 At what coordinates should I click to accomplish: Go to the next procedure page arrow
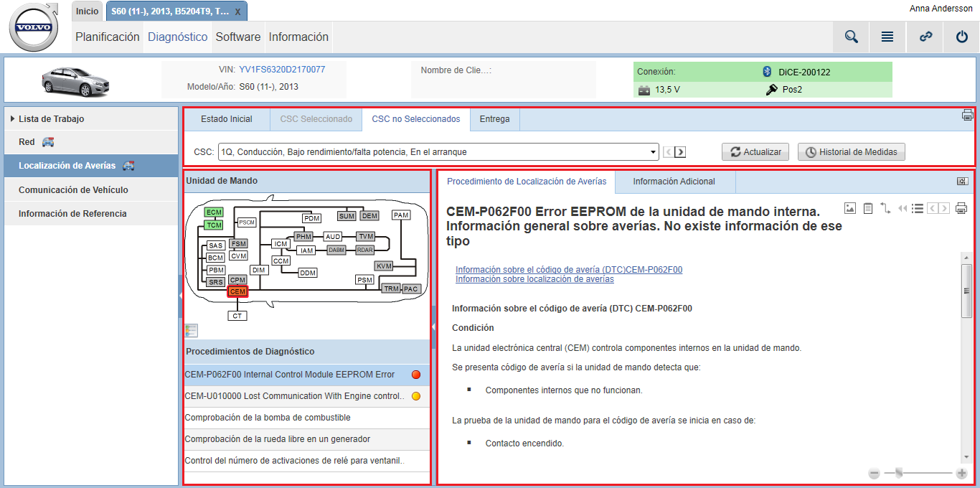[944, 208]
